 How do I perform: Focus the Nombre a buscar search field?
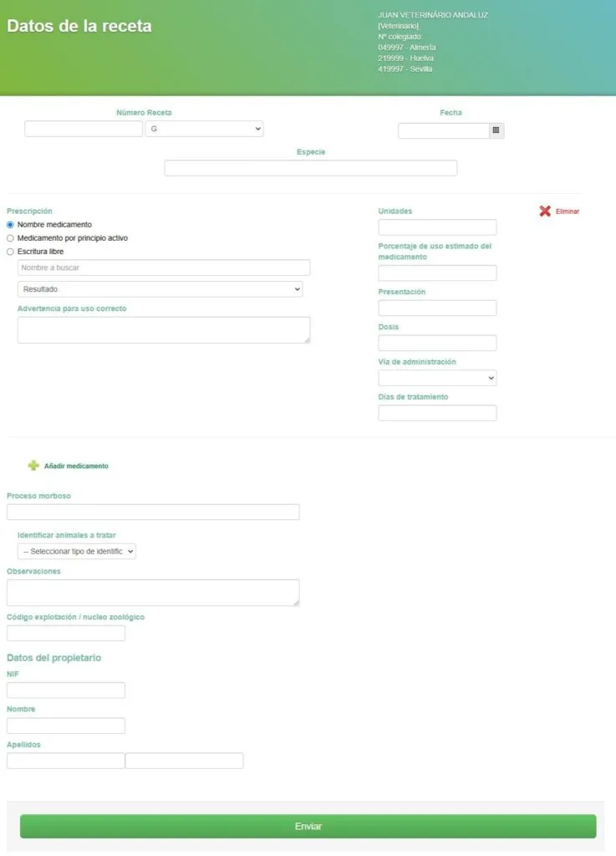click(x=164, y=267)
